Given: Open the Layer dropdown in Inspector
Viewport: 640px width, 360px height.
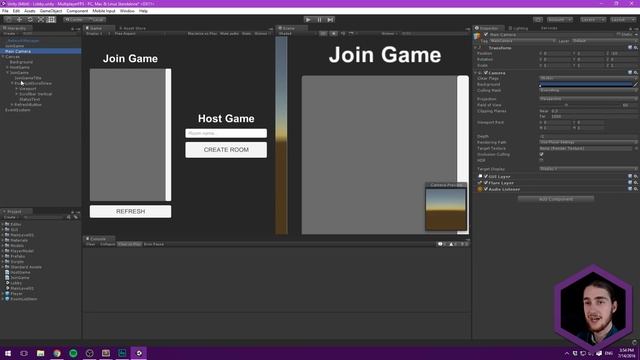Looking at the screenshot, I should (x=604, y=41).
